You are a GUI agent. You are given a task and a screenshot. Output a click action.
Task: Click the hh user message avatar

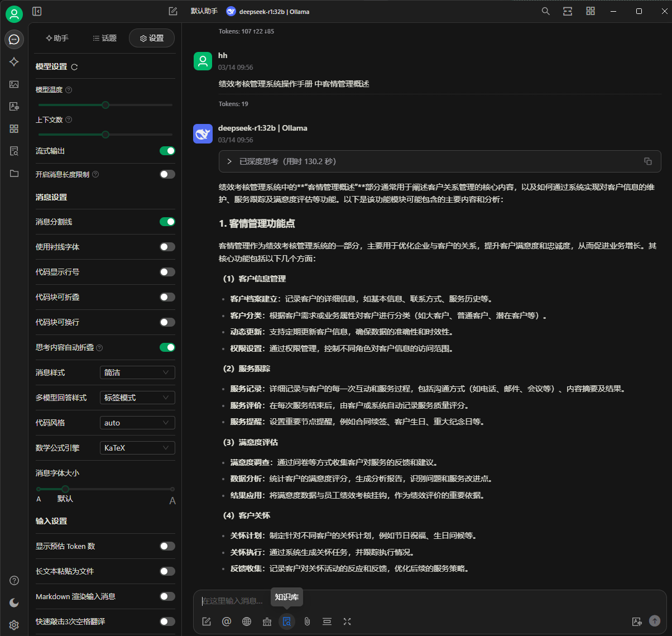(203, 61)
